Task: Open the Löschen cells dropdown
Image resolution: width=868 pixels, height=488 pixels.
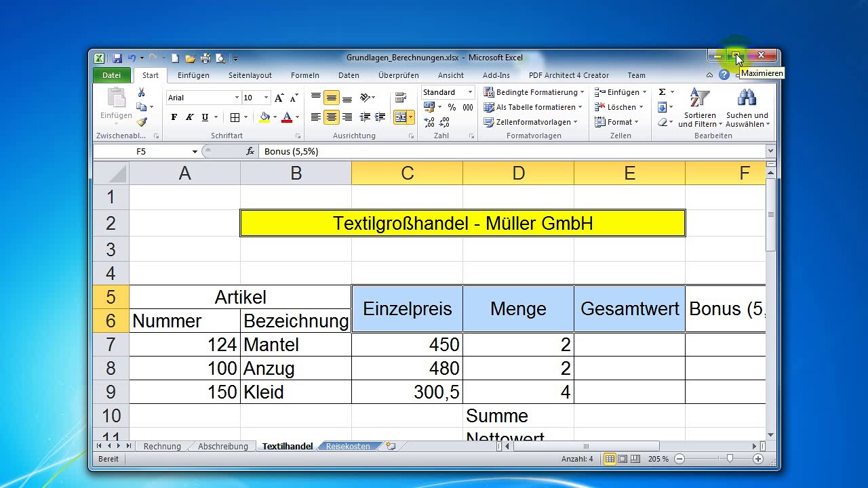Action: click(x=619, y=107)
